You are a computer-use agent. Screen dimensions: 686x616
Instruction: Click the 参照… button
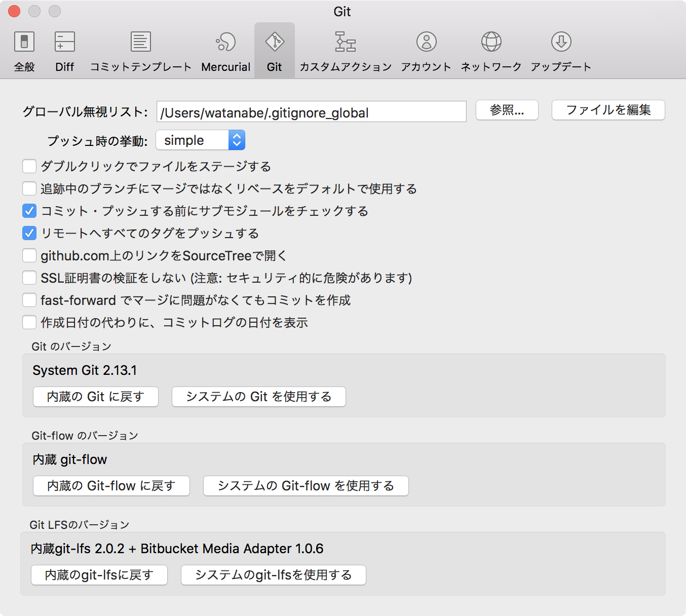pyautogui.click(x=507, y=110)
